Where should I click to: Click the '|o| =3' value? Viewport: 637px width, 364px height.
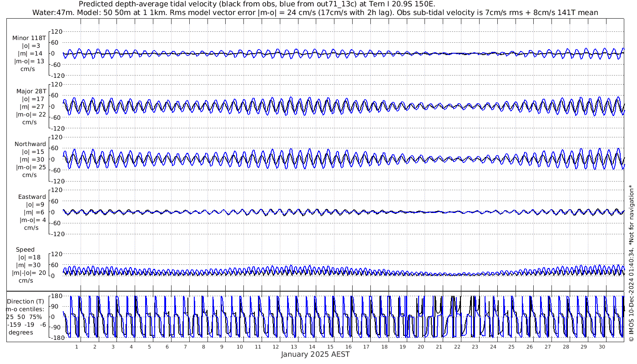pyautogui.click(x=31, y=46)
